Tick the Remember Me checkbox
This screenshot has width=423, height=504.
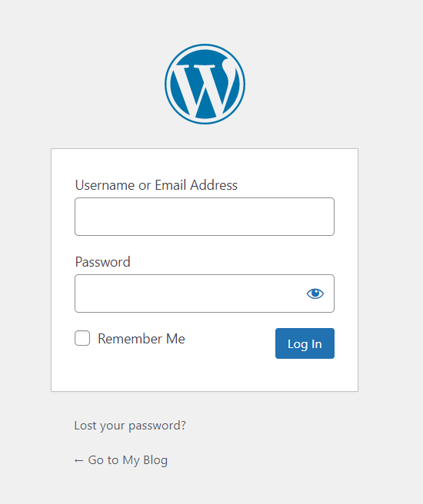pos(82,338)
